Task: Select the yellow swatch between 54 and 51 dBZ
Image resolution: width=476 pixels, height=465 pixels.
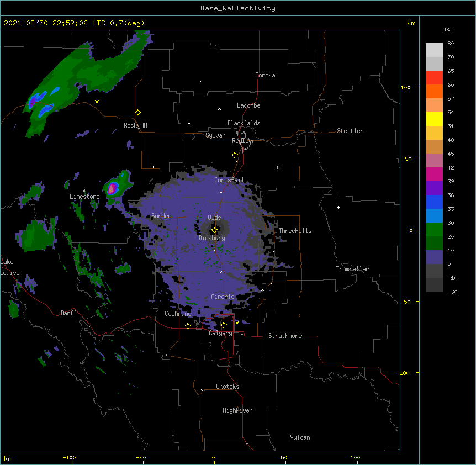Action: pyautogui.click(x=434, y=119)
